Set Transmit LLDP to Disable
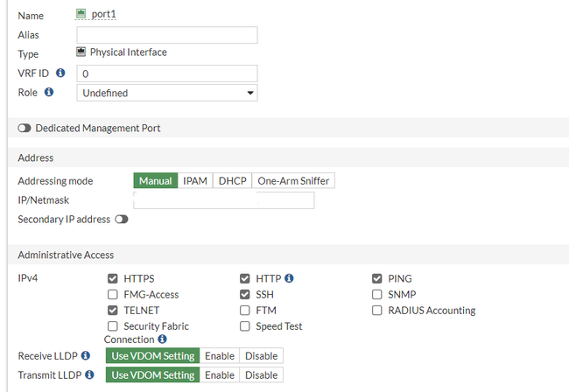Screen dimensions: 569x392 [x=261, y=375]
